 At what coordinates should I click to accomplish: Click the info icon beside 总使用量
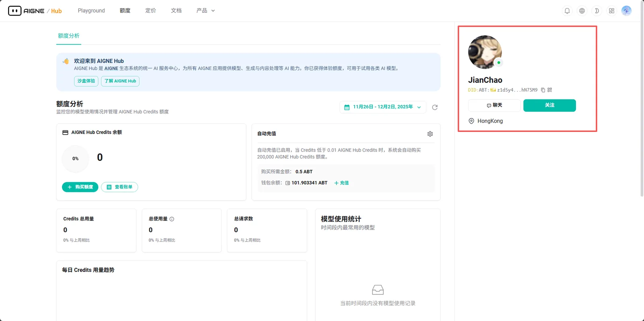click(x=172, y=219)
